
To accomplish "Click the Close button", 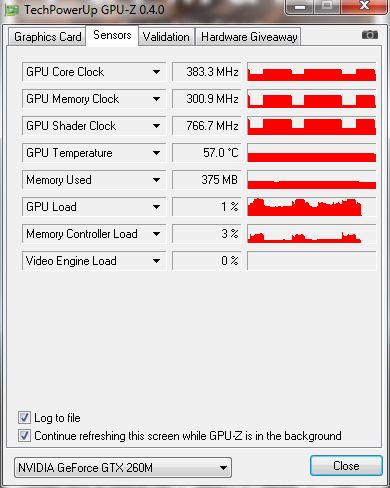I will coord(346,466).
